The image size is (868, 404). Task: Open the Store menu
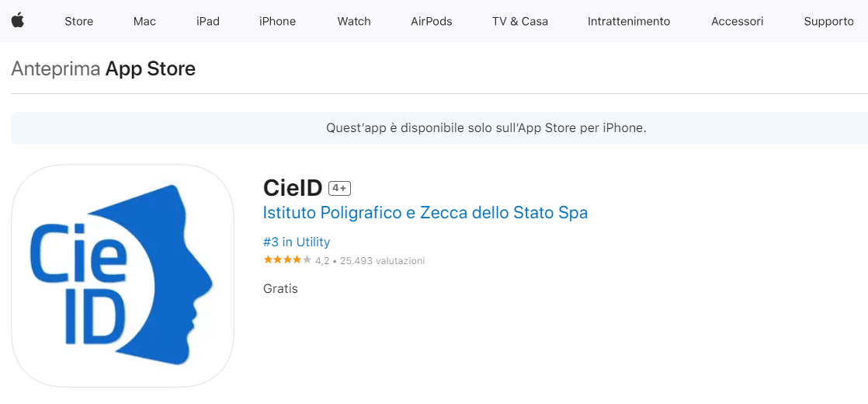point(79,22)
